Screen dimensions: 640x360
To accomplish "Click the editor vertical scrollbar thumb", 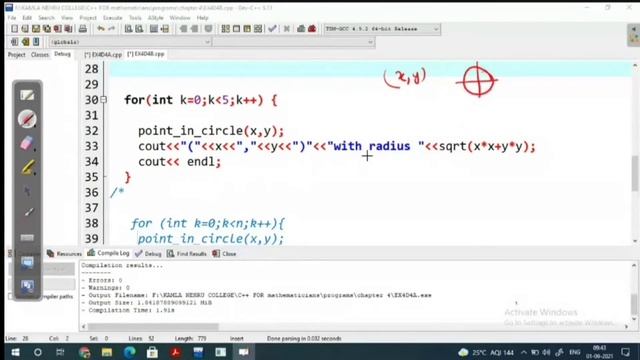I will coord(635,173).
